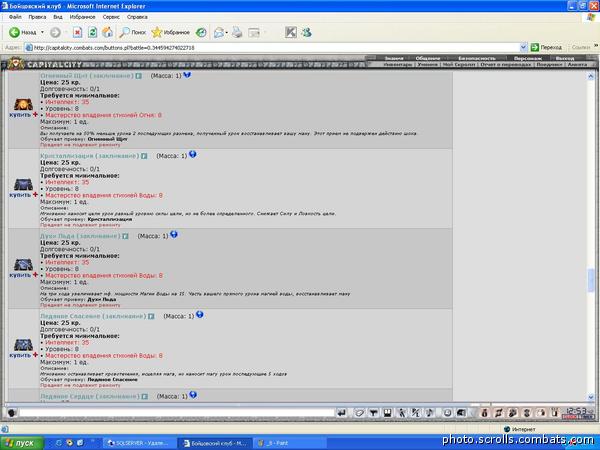Switch to the Безопасность tab
Screen dimensions: 600x450
click(477, 58)
